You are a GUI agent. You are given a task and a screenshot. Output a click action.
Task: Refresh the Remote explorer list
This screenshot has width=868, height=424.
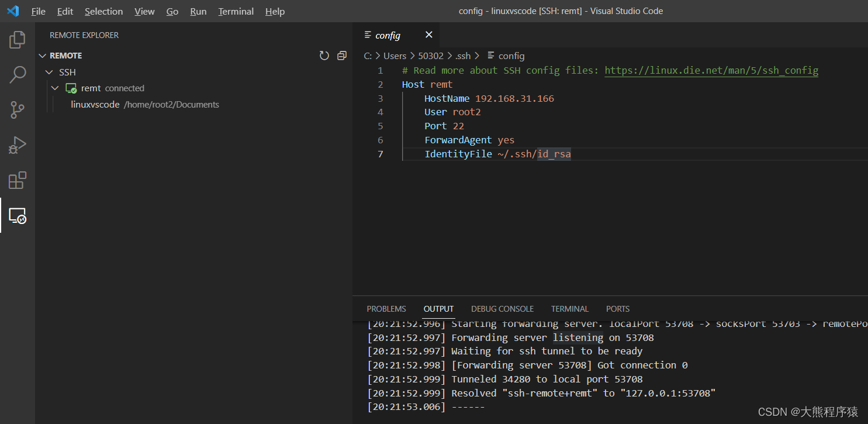coord(324,56)
